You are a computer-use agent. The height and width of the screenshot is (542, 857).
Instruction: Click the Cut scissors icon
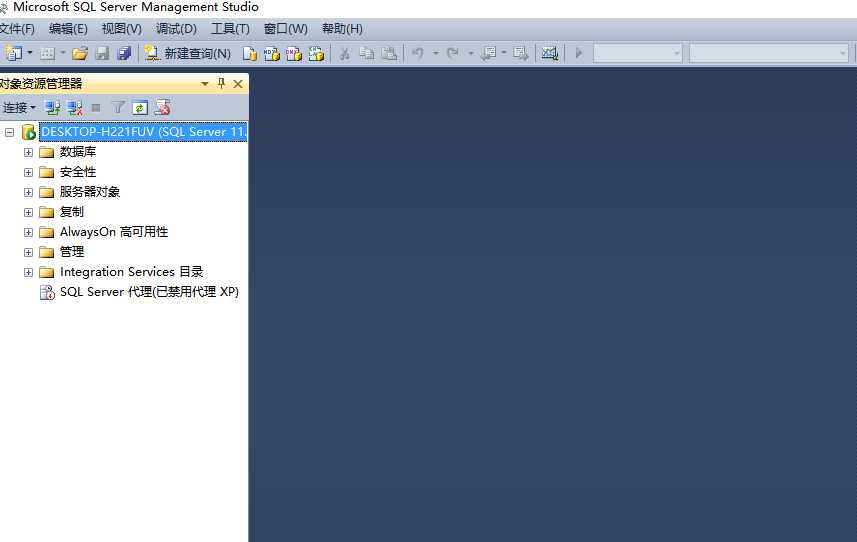(344, 54)
